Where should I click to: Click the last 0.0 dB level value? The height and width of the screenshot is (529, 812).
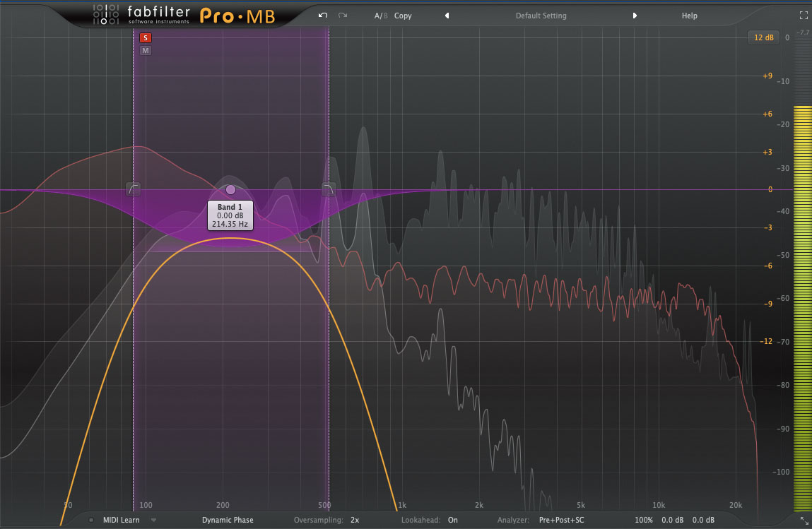[703, 520]
